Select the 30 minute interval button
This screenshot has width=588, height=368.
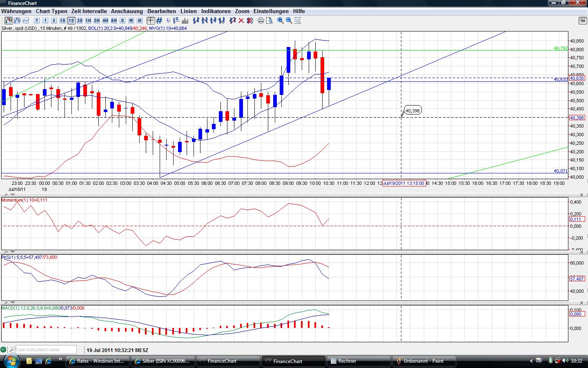(80, 20)
